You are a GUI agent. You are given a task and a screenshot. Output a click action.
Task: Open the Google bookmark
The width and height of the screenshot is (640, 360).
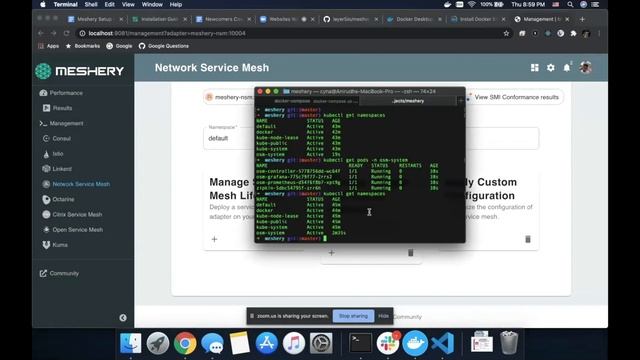coord(119,46)
